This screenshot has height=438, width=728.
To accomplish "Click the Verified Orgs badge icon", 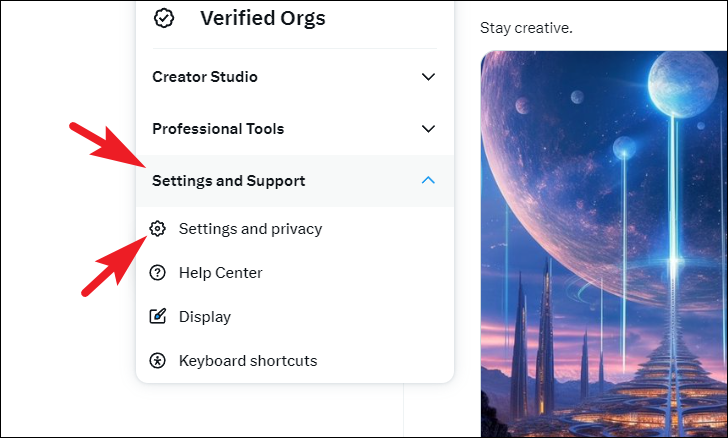I will 163,18.
